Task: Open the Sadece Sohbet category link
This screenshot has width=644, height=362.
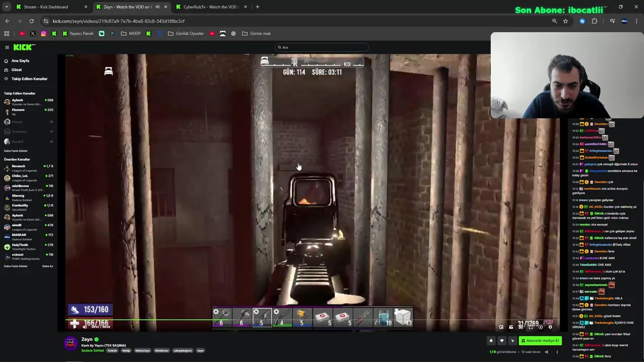Action: click(93, 350)
